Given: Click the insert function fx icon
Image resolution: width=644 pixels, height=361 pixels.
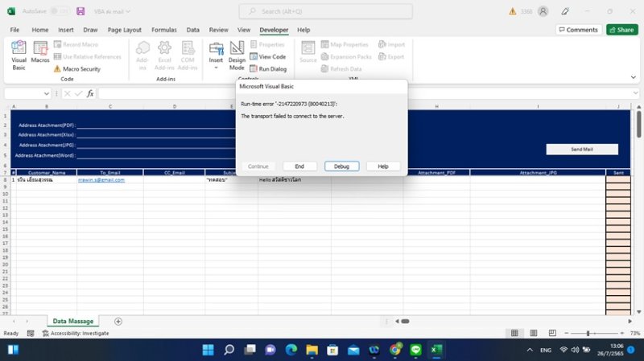Looking at the screenshot, I should (x=90, y=93).
